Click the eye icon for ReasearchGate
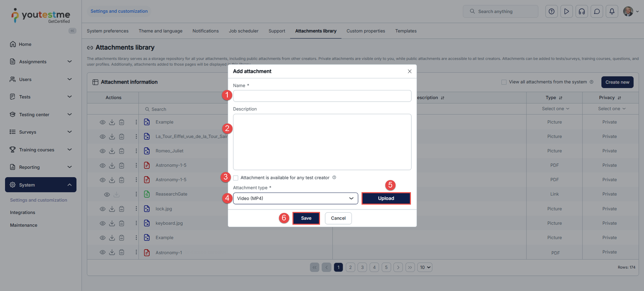The image size is (644, 291). (107, 195)
